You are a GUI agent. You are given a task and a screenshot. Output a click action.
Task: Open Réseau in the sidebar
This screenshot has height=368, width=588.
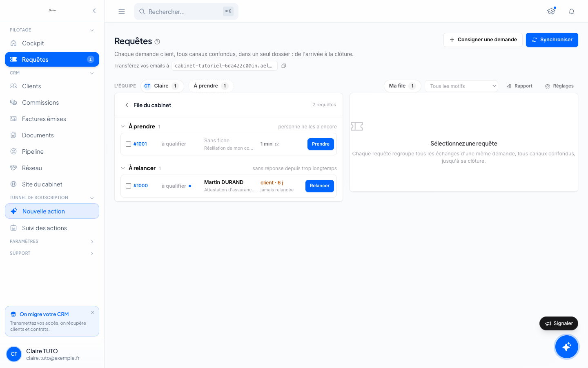(x=52, y=168)
